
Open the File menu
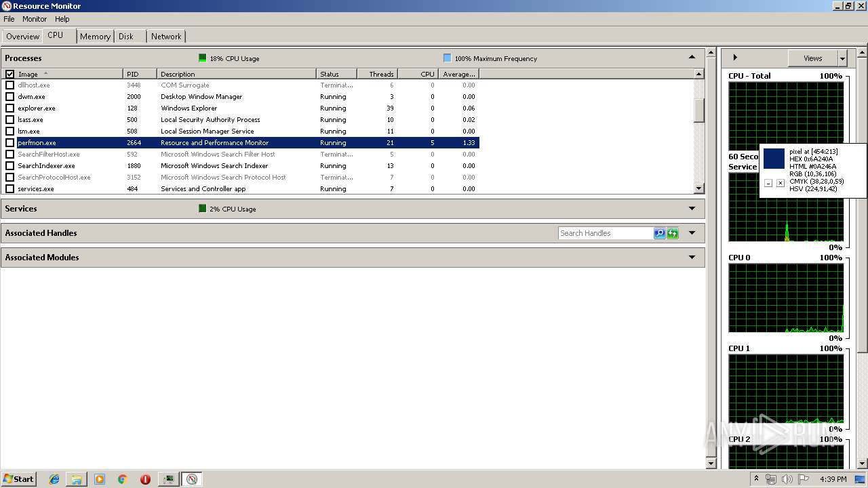pos(9,19)
